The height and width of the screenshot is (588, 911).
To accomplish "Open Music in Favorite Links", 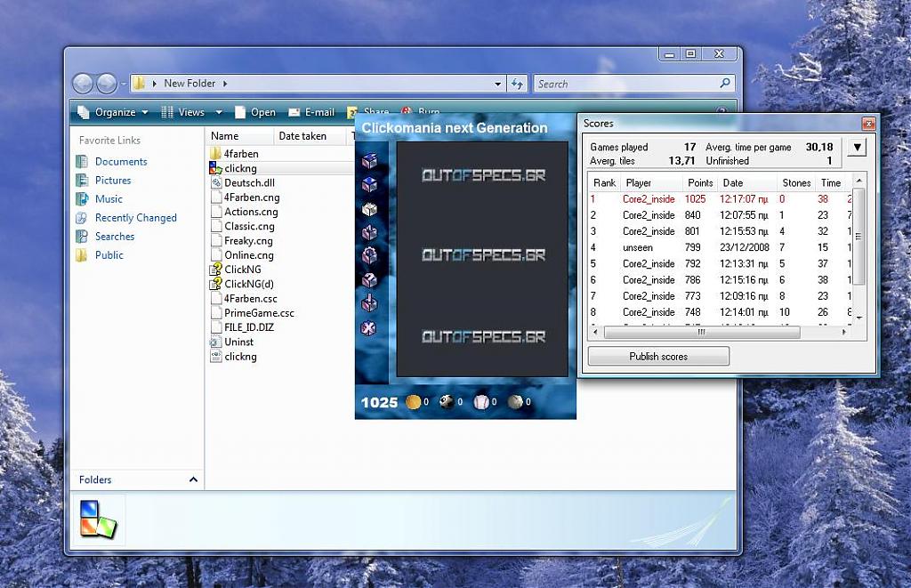I will click(100, 198).
